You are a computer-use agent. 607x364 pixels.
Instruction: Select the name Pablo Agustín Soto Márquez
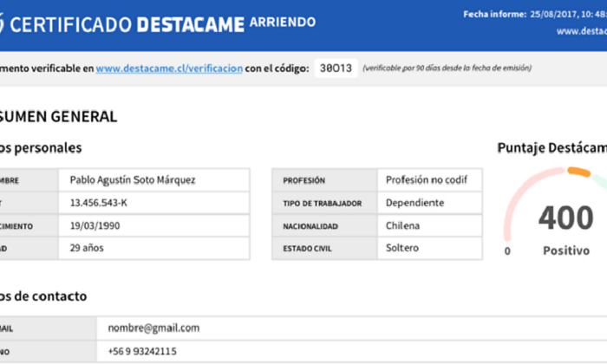133,180
